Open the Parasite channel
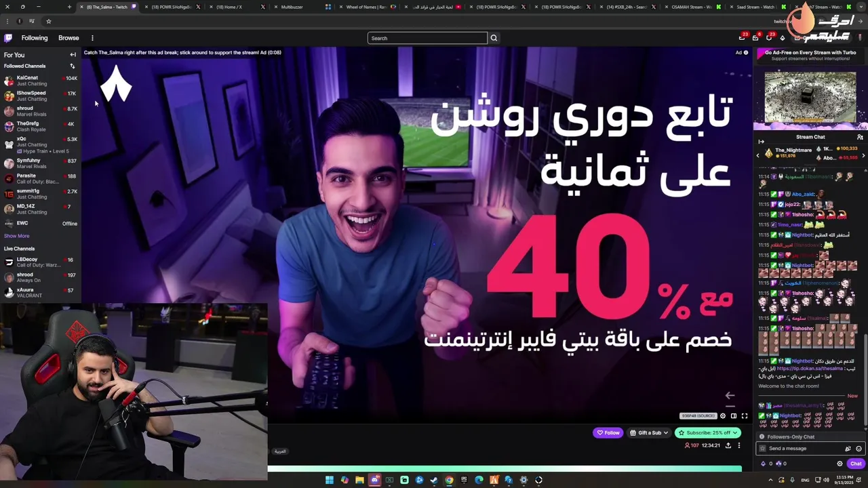 pos(41,178)
